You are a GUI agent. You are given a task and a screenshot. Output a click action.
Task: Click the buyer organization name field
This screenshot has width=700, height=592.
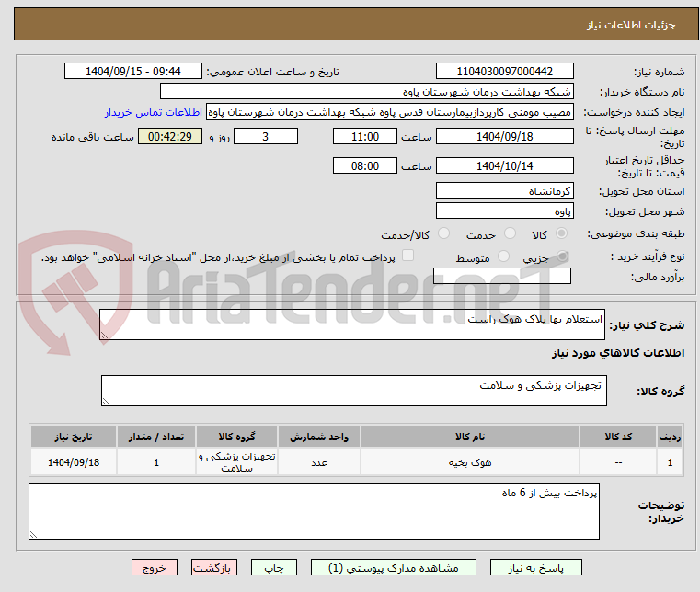click(366, 92)
